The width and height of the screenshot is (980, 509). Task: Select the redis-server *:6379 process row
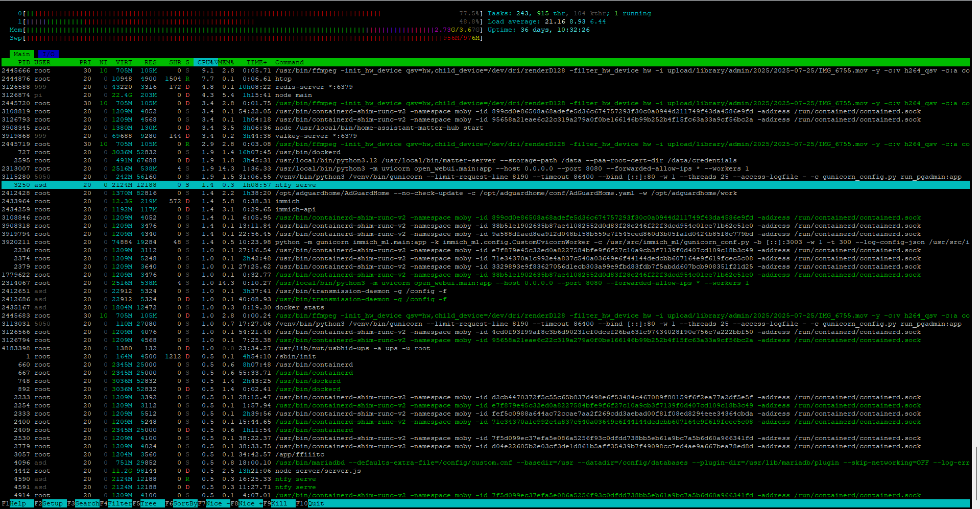486,87
